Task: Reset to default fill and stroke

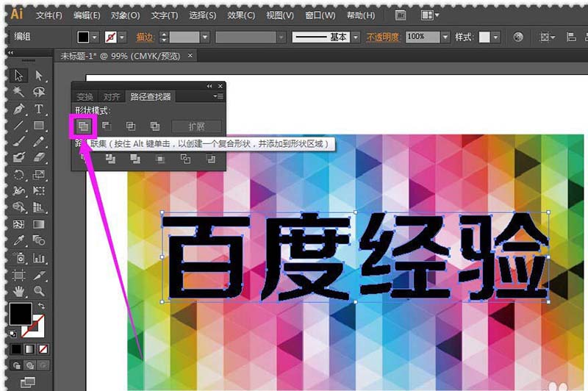Action: point(13,333)
